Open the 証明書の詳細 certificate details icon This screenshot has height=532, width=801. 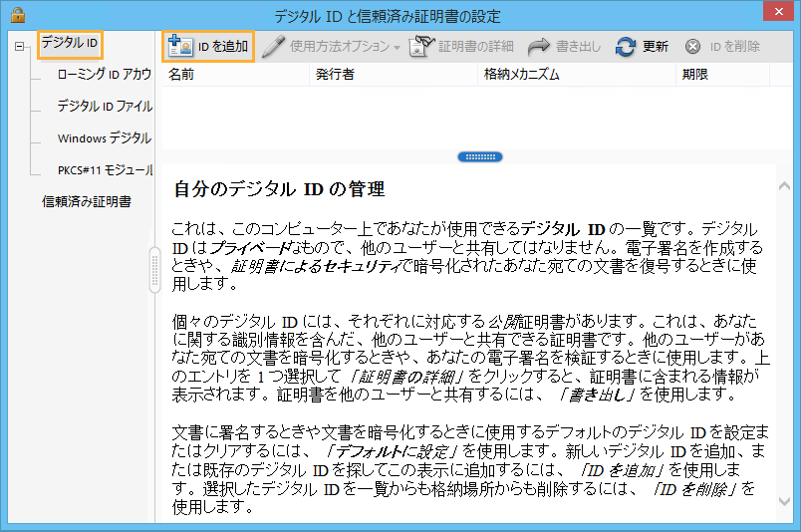click(x=421, y=46)
